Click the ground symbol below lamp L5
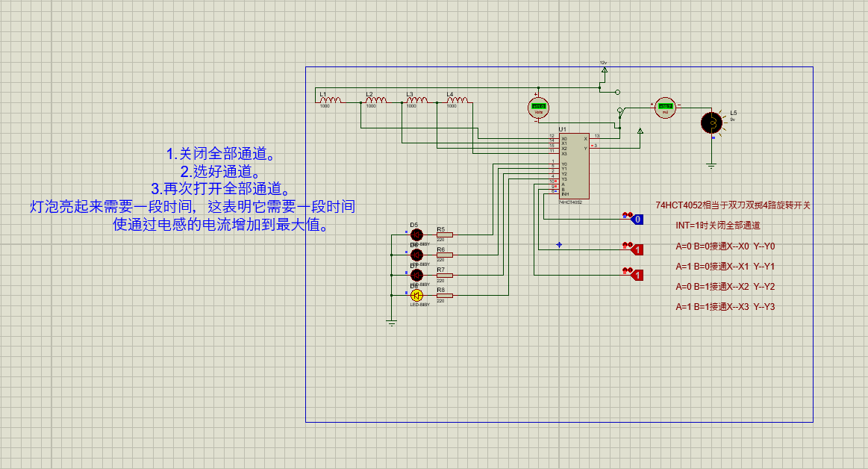868x469 pixels. tap(711, 165)
